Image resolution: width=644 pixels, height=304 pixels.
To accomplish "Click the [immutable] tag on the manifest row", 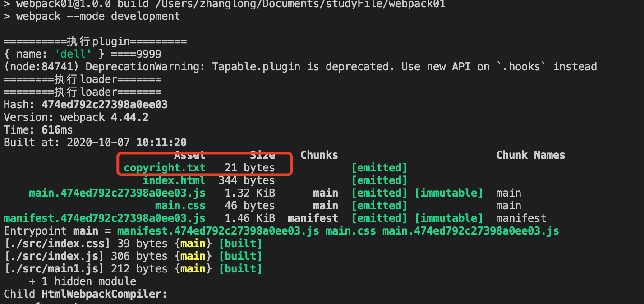I will pyautogui.click(x=449, y=218).
